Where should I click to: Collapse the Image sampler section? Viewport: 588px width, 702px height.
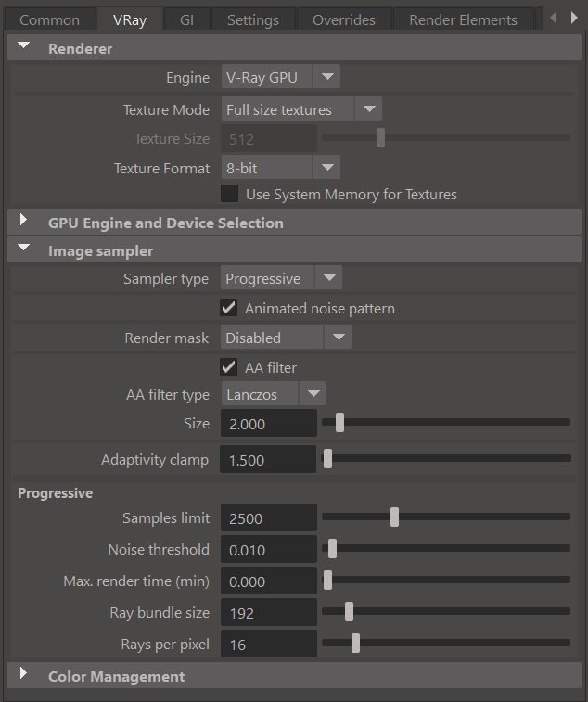click(x=24, y=250)
